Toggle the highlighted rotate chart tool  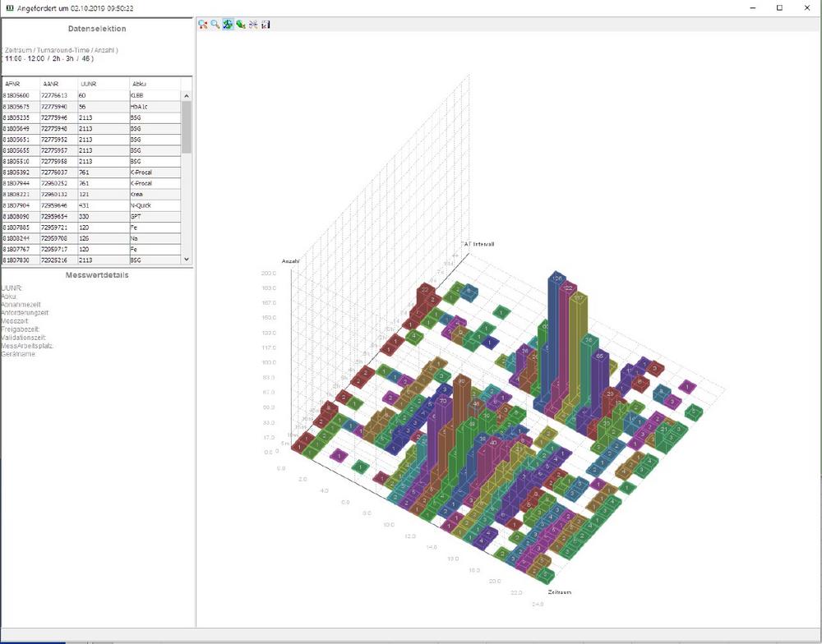[x=228, y=25]
